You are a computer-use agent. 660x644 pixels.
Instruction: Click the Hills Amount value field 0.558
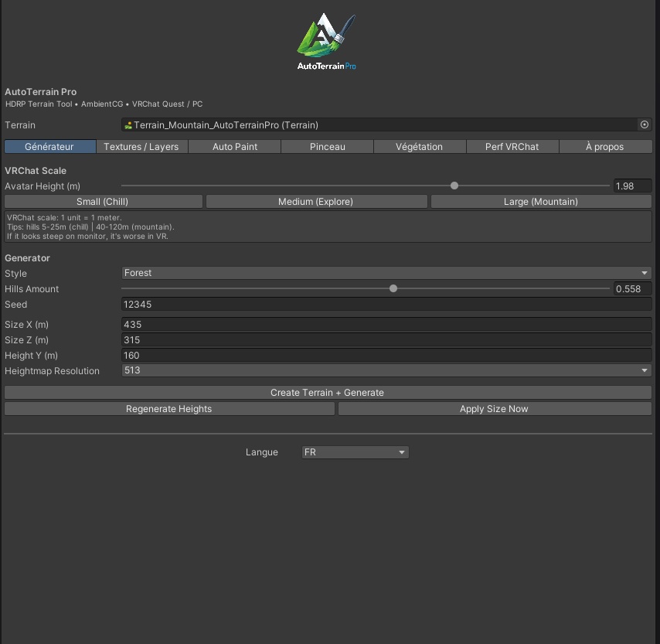[x=632, y=289]
